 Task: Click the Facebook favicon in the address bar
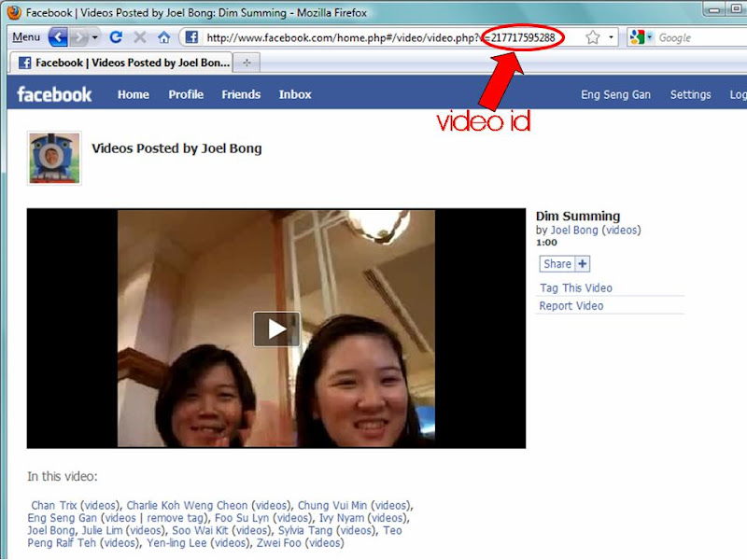coord(191,37)
